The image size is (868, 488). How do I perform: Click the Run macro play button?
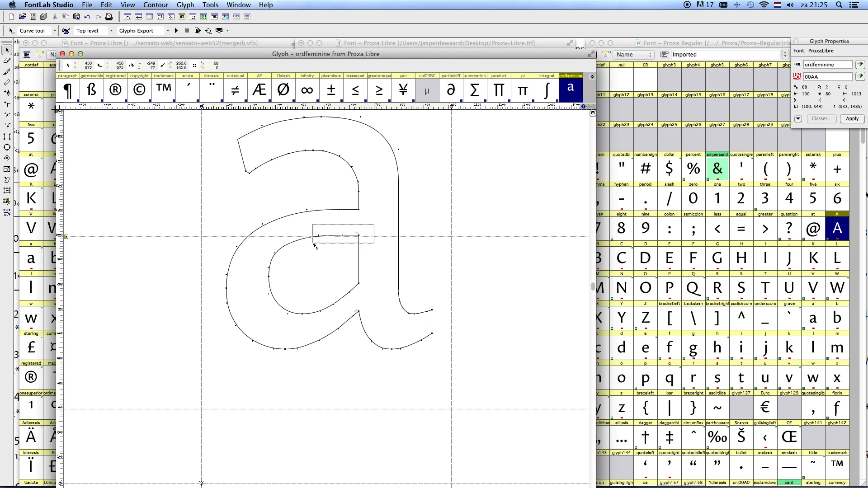[176, 31]
